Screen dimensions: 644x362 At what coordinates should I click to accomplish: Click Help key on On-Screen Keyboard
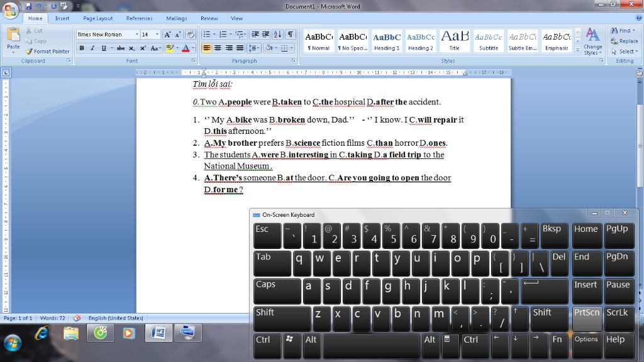coord(619,346)
